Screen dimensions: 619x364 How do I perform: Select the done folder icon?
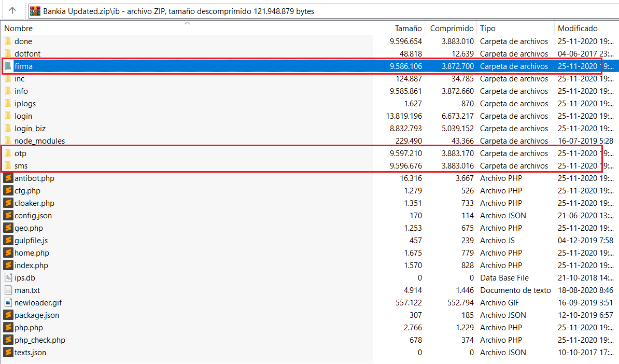[x=8, y=41]
